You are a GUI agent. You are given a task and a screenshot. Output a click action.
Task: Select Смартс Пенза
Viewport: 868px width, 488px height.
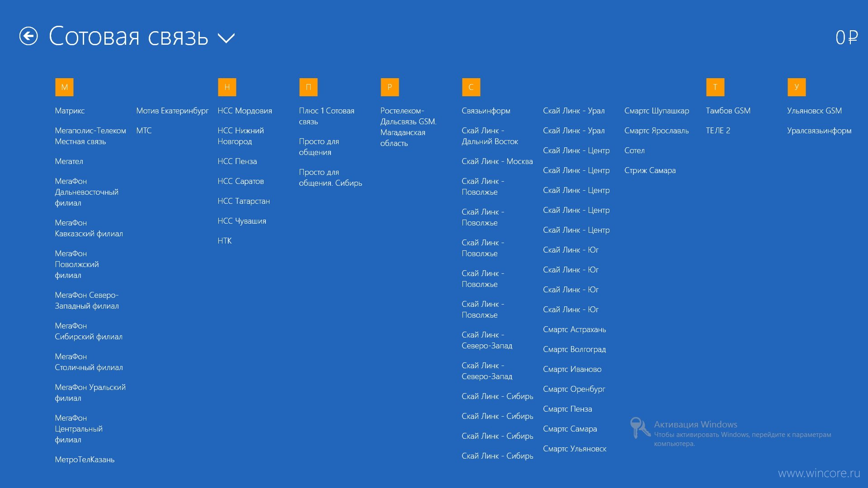(x=567, y=409)
